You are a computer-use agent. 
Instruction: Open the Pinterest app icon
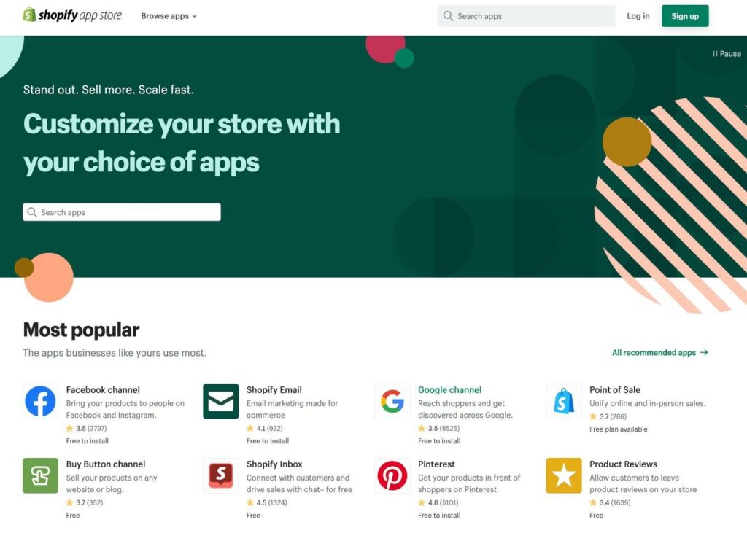coord(392,475)
